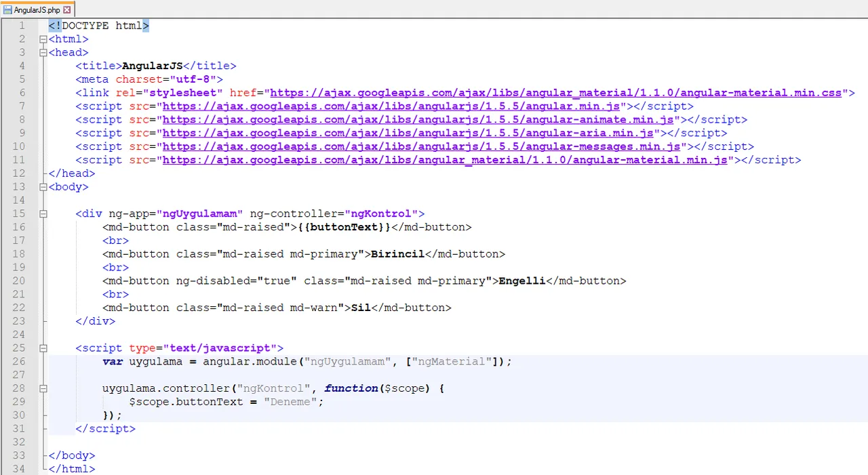Viewport: 868px width, 475px height.
Task: Click the save-state disk icon on AngularJS.php tab
Action: pyautogui.click(x=8, y=11)
